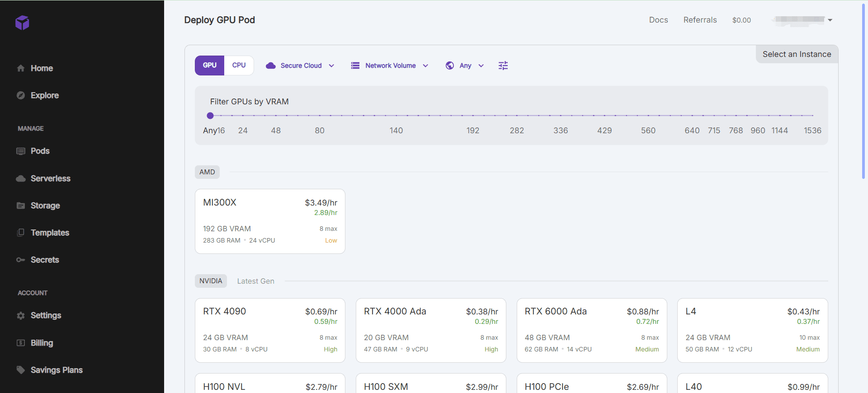Click the Filter GPUs by VRAM label
Screen dimensions: 868x393
point(249,102)
